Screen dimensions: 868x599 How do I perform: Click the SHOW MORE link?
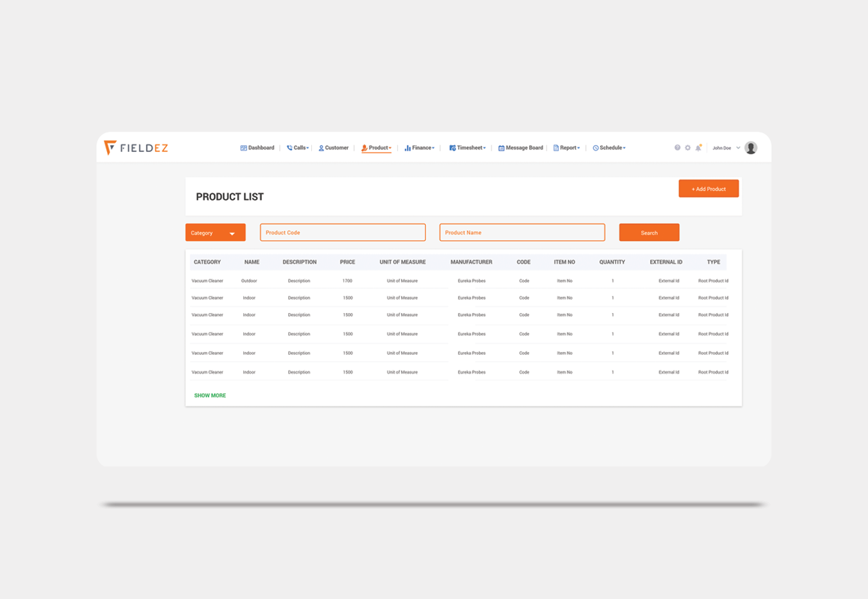click(x=210, y=395)
